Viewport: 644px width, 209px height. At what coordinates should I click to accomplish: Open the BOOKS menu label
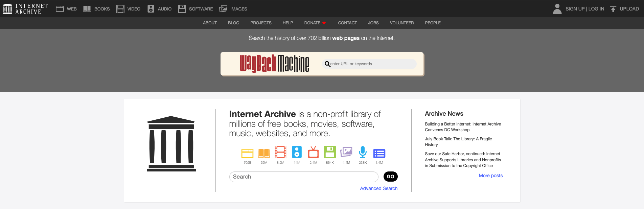[x=102, y=9]
